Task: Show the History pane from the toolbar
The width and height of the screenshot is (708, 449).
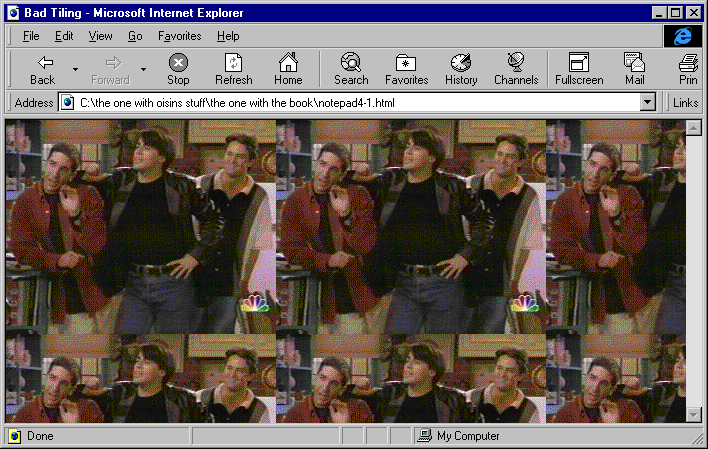Action: point(461,69)
